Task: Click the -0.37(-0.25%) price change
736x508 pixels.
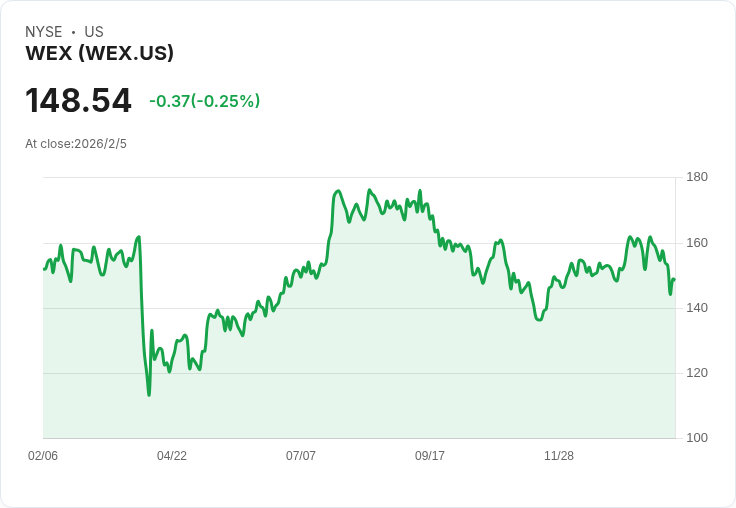Action: (x=204, y=101)
